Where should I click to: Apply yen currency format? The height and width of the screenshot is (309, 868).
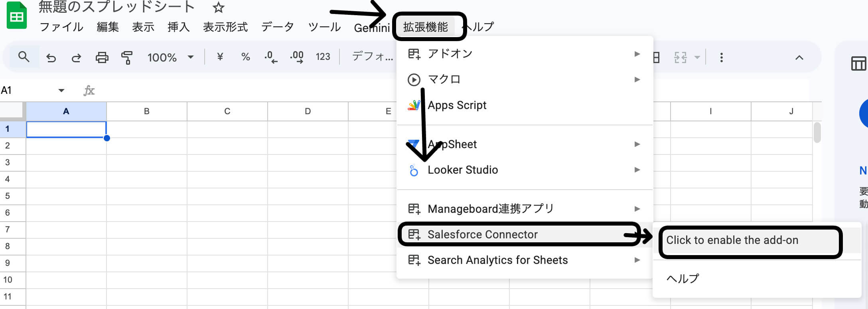click(x=220, y=57)
